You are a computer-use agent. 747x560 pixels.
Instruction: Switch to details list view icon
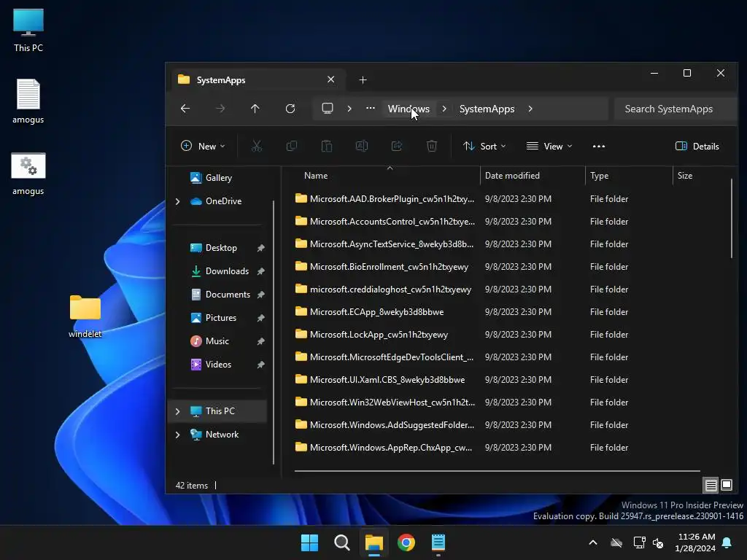[711, 485]
